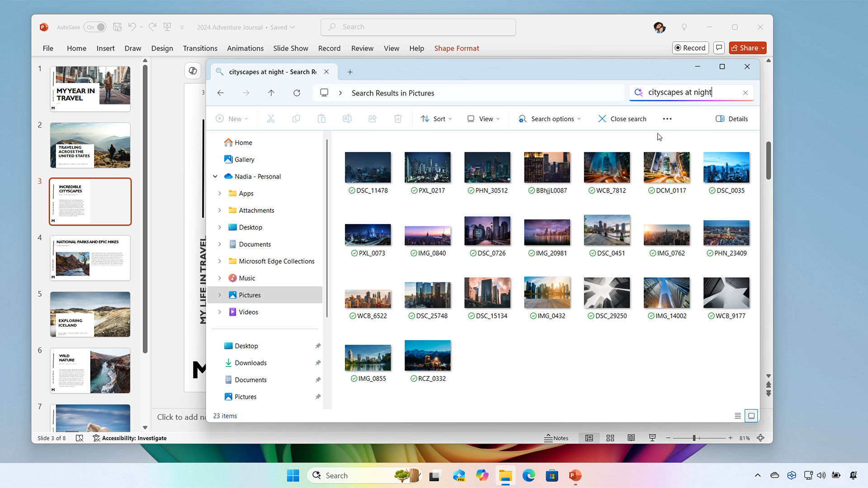Expand the Search options dropdown
Image resolution: width=868 pixels, height=488 pixels.
[549, 118]
